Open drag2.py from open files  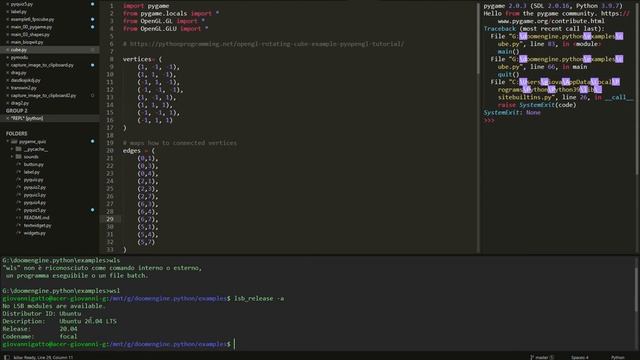(20, 103)
